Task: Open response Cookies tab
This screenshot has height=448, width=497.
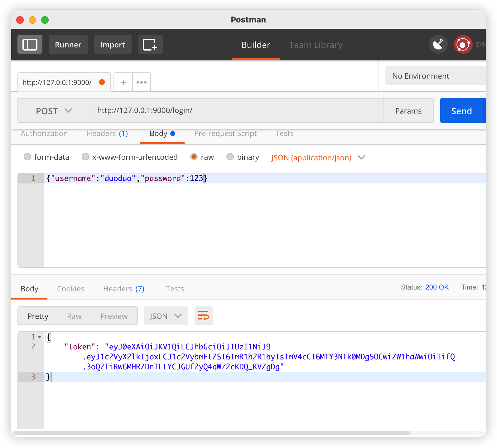Action: click(71, 289)
